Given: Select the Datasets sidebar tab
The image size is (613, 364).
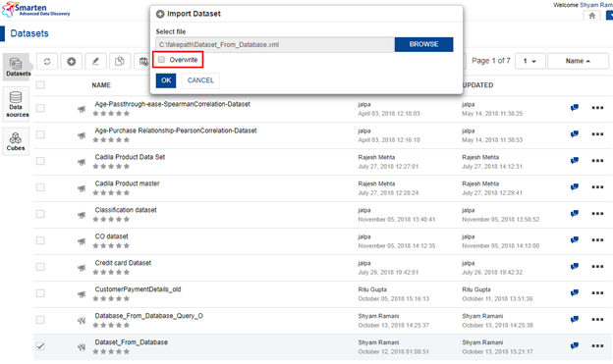Looking at the screenshot, I should click(x=16, y=67).
